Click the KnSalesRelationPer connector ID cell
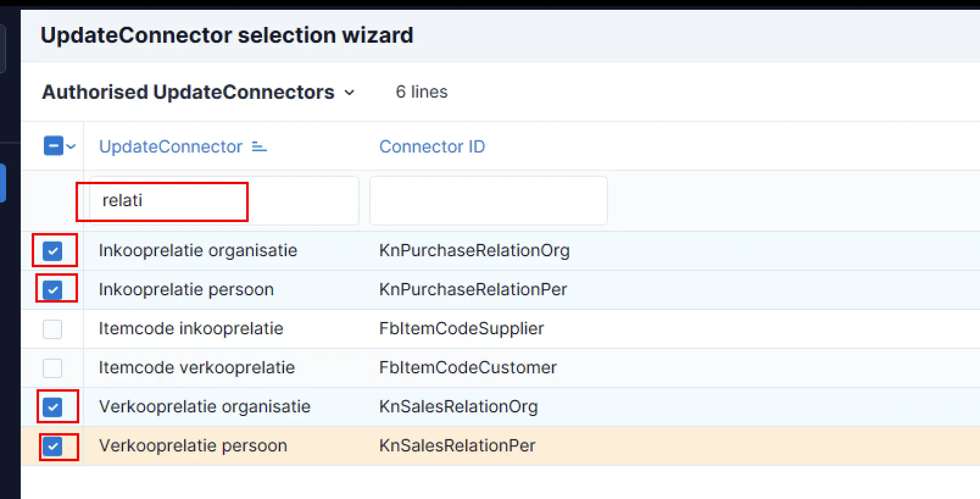Image resolution: width=980 pixels, height=499 pixels. 457,446
